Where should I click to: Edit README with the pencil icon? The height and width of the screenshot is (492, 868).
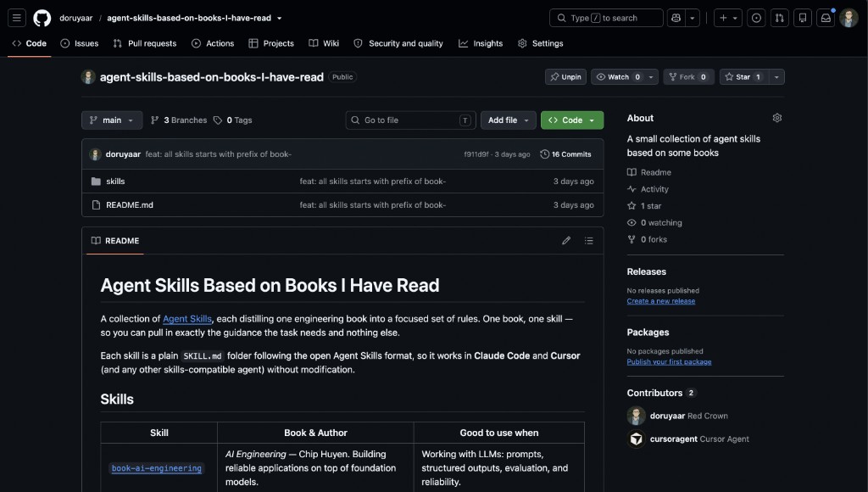(565, 240)
